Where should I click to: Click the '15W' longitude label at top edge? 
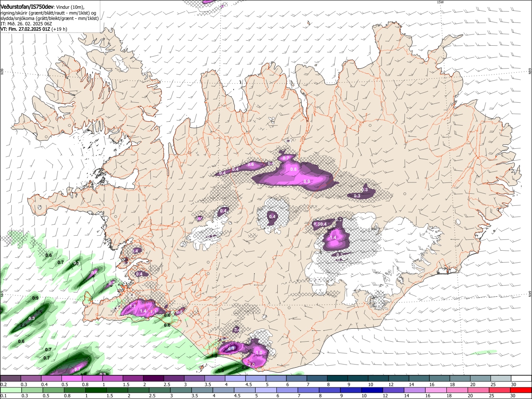pyautogui.click(x=441, y=2)
